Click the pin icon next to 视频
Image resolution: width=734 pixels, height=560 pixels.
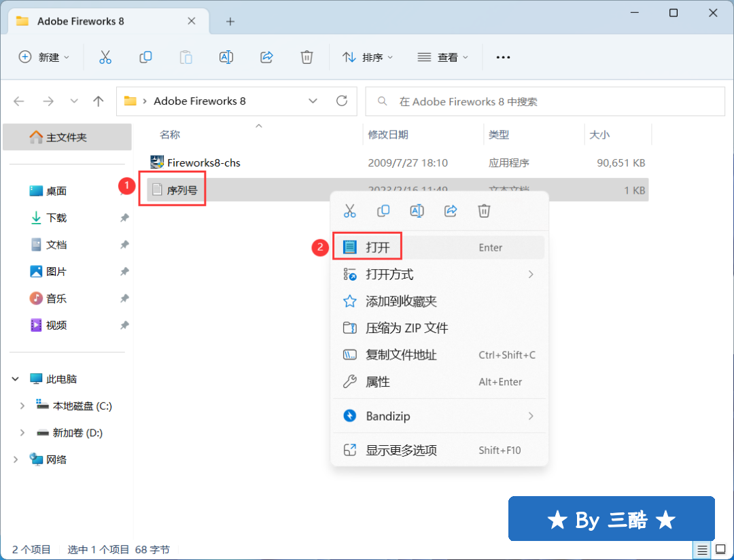[x=124, y=325]
